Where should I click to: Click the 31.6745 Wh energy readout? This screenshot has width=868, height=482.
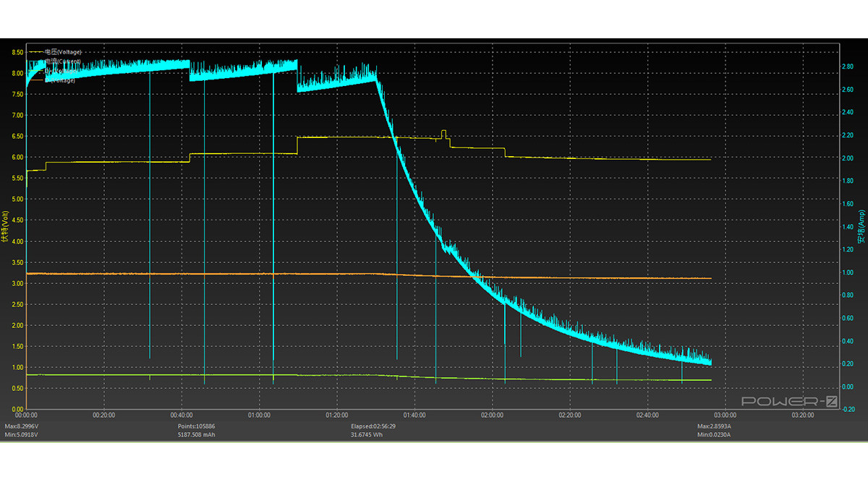pyautogui.click(x=368, y=436)
